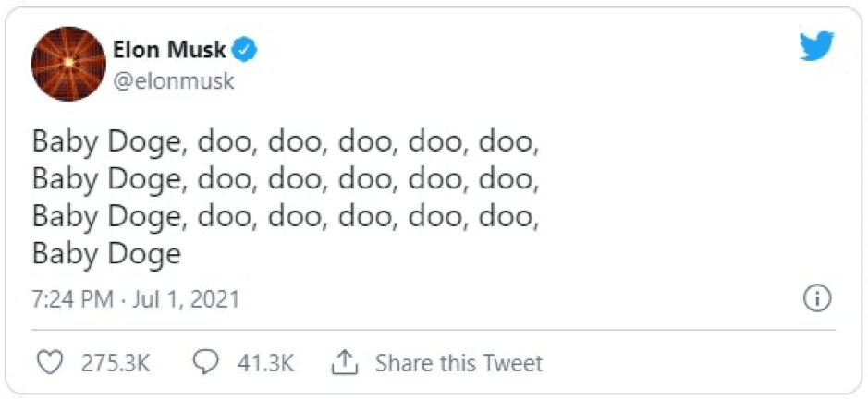The width and height of the screenshot is (868, 400).
Task: Click the Elon Musk display name
Action: (170, 50)
